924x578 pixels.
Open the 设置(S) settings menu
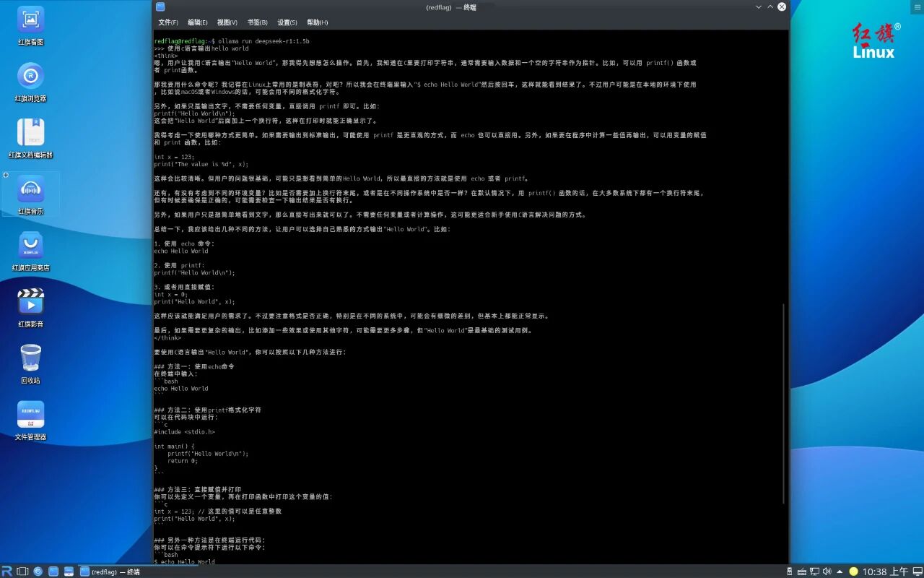pyautogui.click(x=287, y=22)
